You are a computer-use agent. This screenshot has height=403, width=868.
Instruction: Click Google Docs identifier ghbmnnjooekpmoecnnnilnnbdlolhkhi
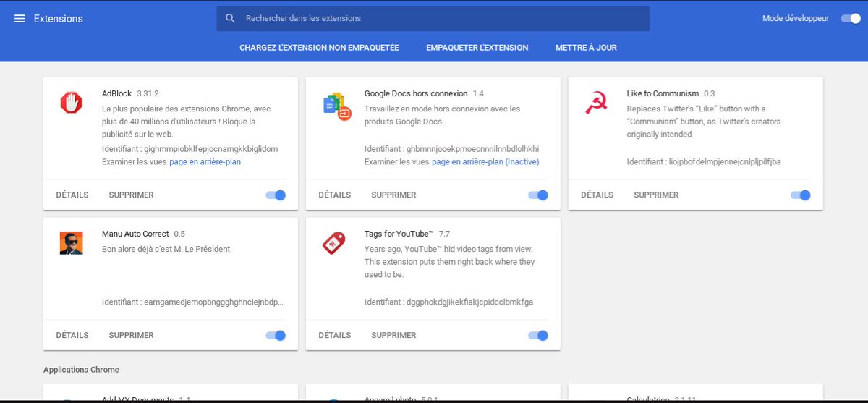point(473,149)
